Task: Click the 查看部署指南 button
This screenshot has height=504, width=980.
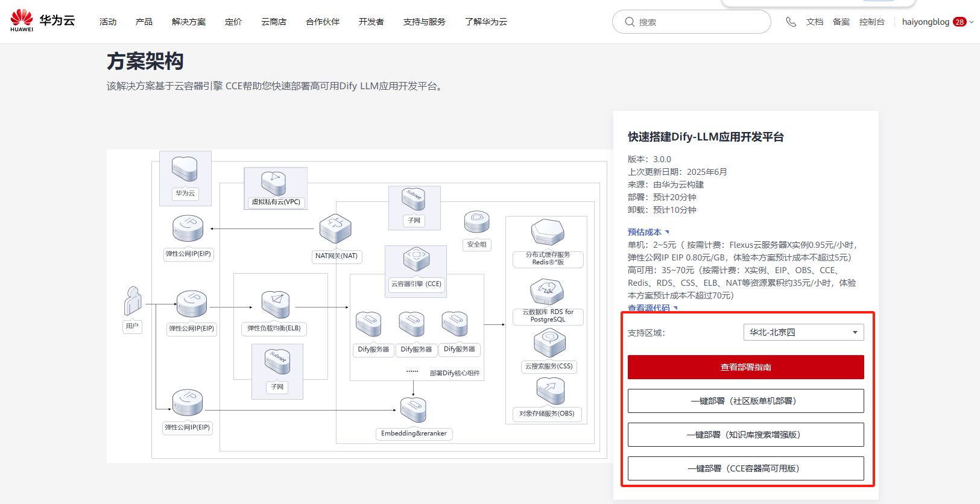Action: click(x=746, y=367)
